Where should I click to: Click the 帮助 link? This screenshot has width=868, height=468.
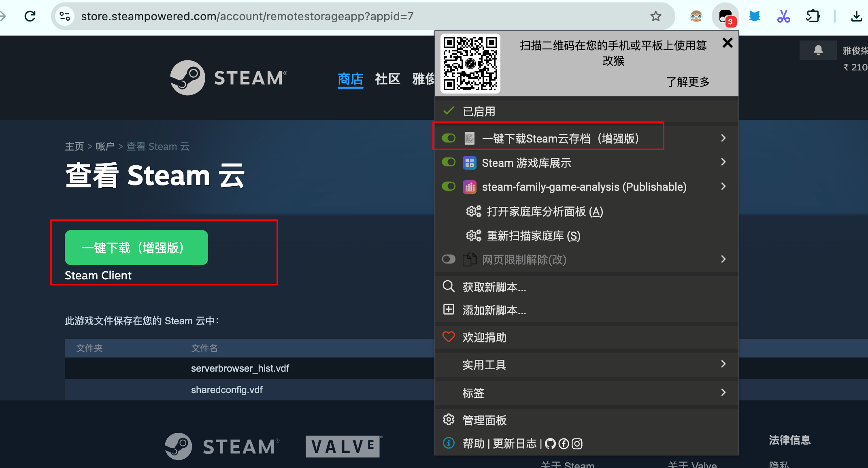pyautogui.click(x=474, y=444)
